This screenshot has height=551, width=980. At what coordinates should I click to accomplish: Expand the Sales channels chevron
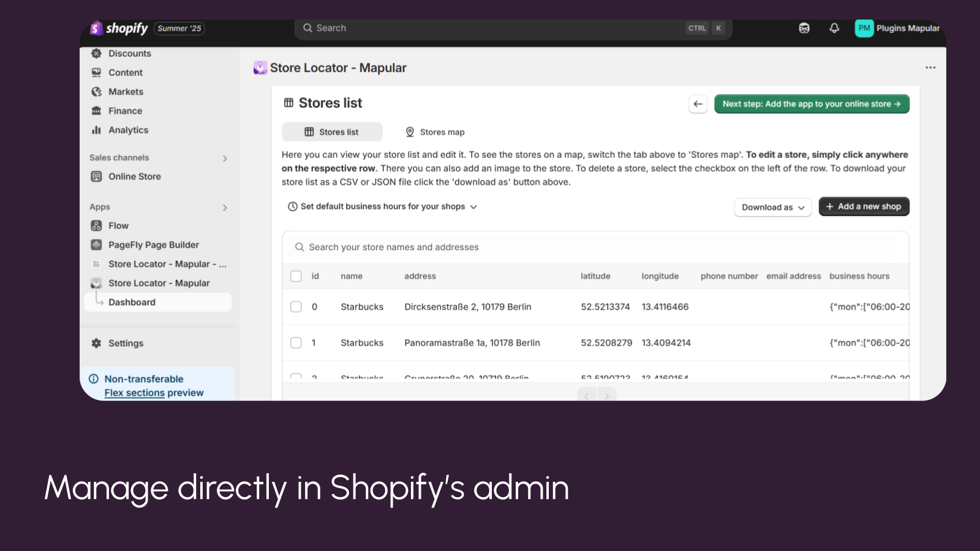[225, 159]
